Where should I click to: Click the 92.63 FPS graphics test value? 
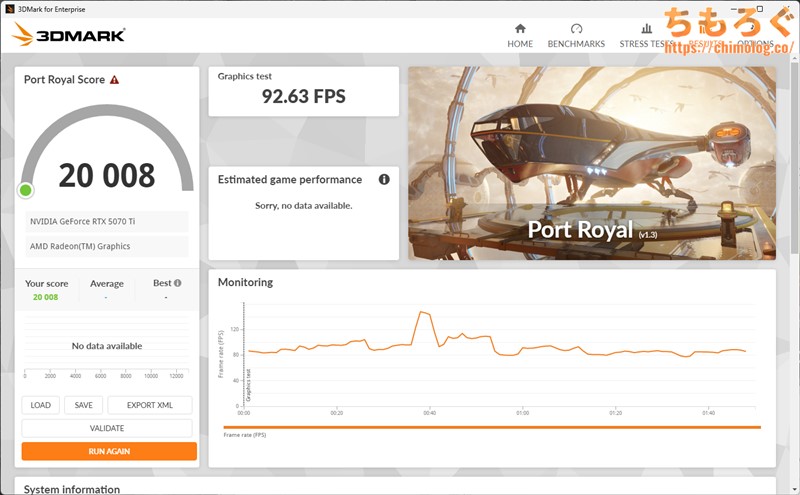pyautogui.click(x=304, y=96)
